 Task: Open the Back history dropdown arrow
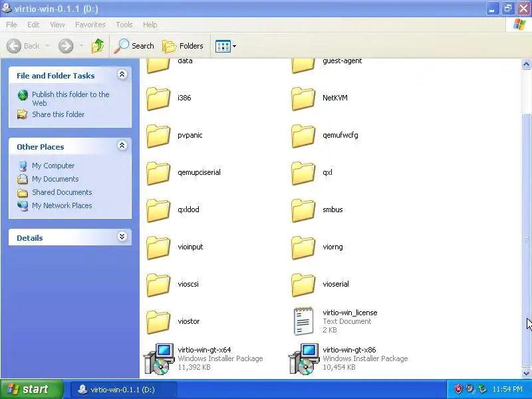pos(47,46)
